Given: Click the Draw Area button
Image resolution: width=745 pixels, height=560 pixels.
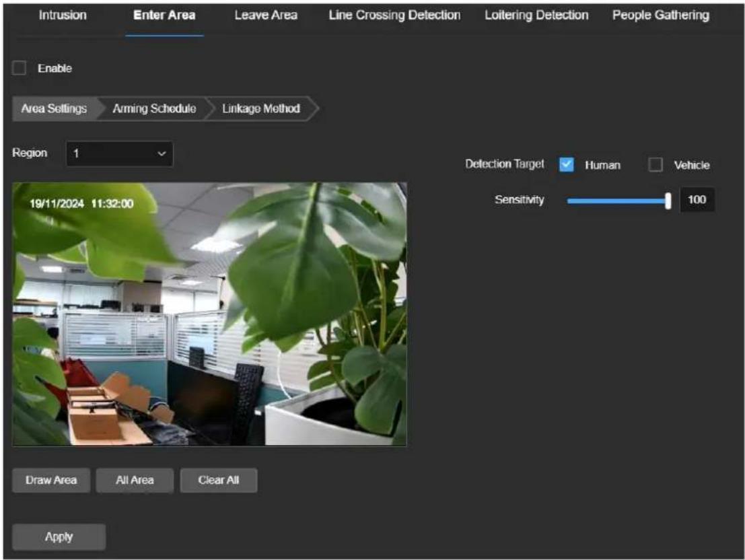Looking at the screenshot, I should (x=51, y=480).
